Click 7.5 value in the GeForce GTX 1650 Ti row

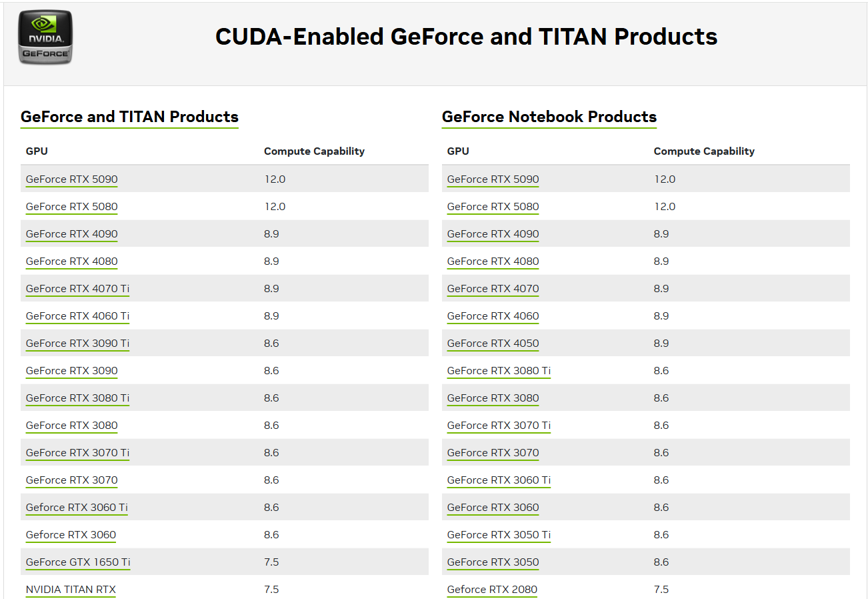[271, 562]
